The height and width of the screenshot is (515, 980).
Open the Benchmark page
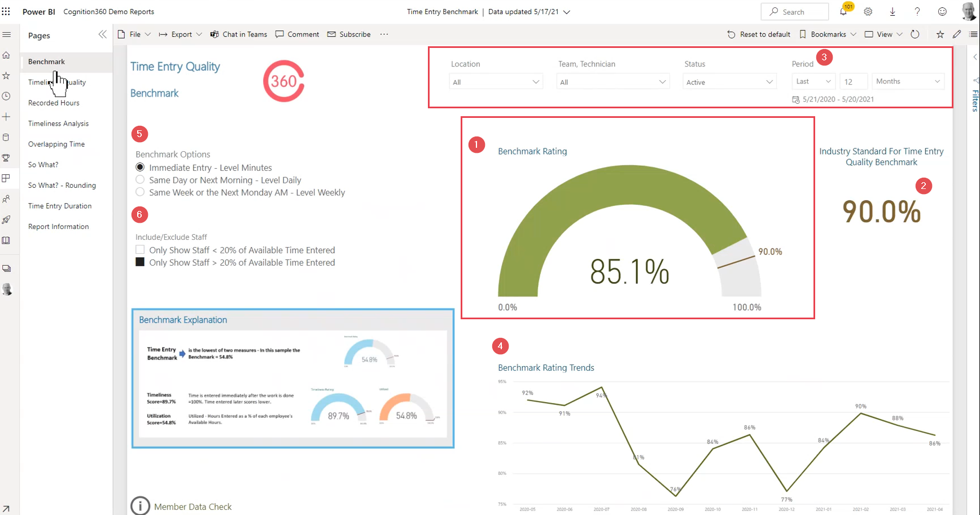pos(67,61)
